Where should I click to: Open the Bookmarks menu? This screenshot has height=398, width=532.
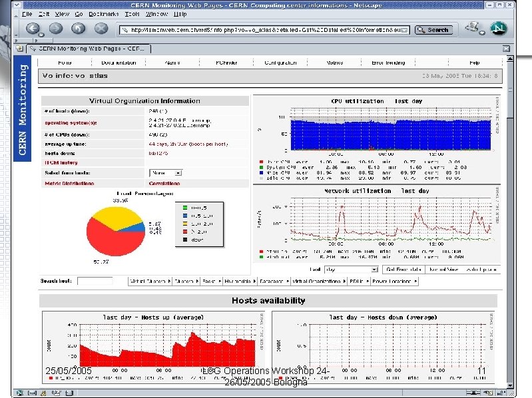[104, 14]
